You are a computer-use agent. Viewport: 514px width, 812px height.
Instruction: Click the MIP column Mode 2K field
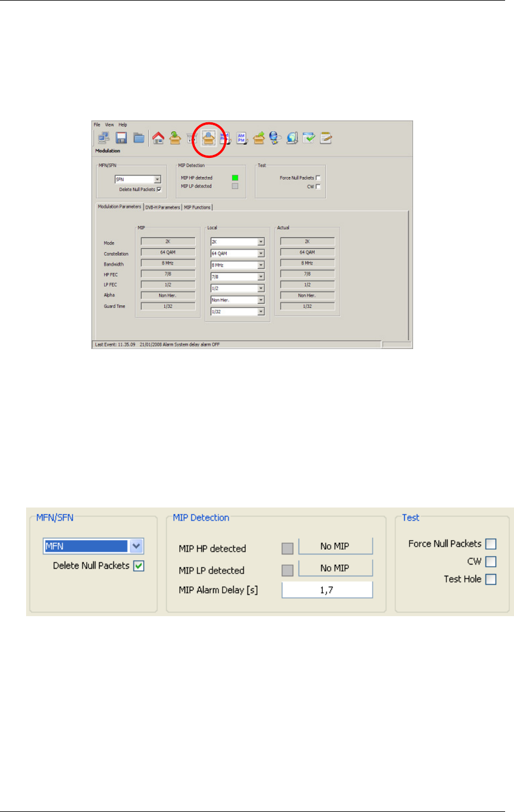(x=168, y=242)
